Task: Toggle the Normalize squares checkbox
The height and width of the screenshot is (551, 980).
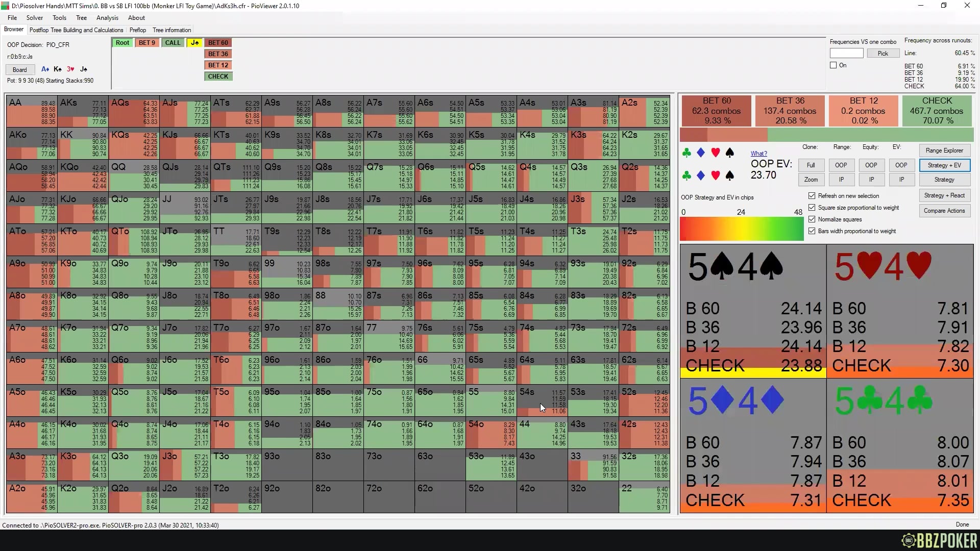Action: coord(812,219)
